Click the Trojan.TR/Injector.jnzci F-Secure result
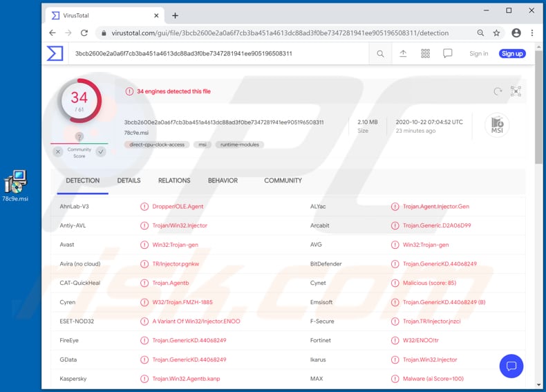This screenshot has height=392, width=546. tap(431, 321)
